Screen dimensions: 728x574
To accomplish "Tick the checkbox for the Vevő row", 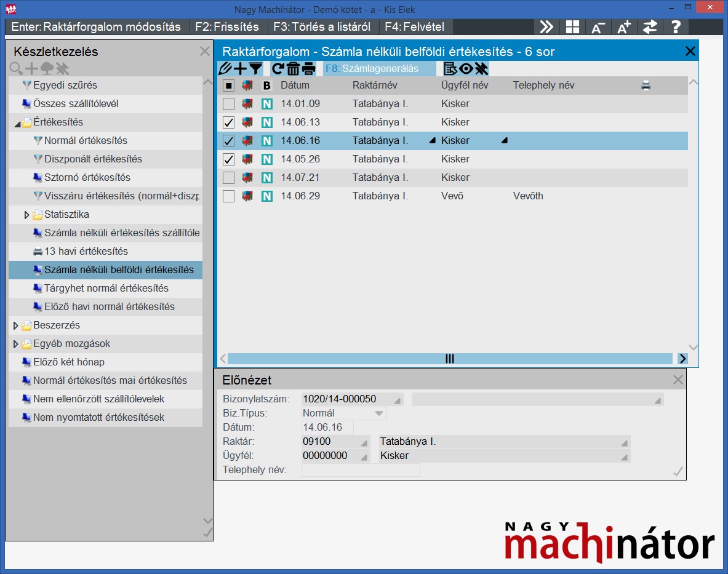I will [228, 196].
